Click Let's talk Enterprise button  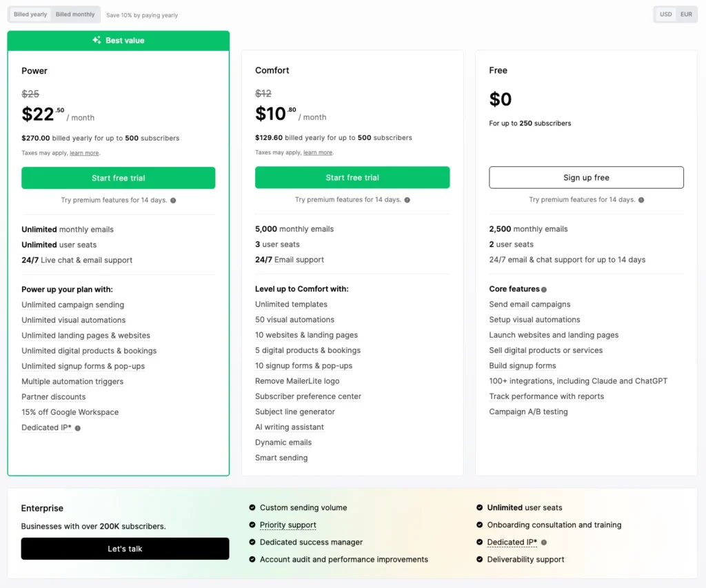pos(125,549)
